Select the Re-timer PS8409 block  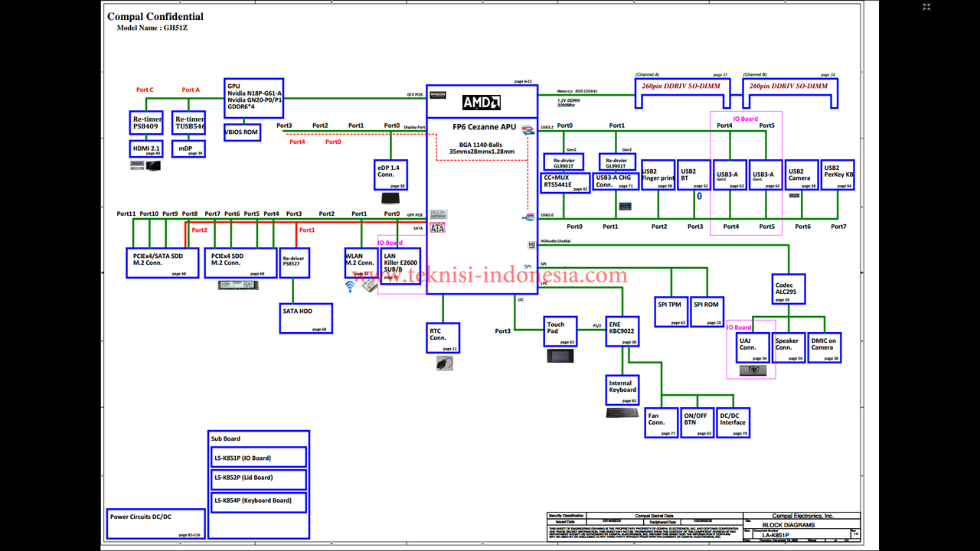coord(145,122)
